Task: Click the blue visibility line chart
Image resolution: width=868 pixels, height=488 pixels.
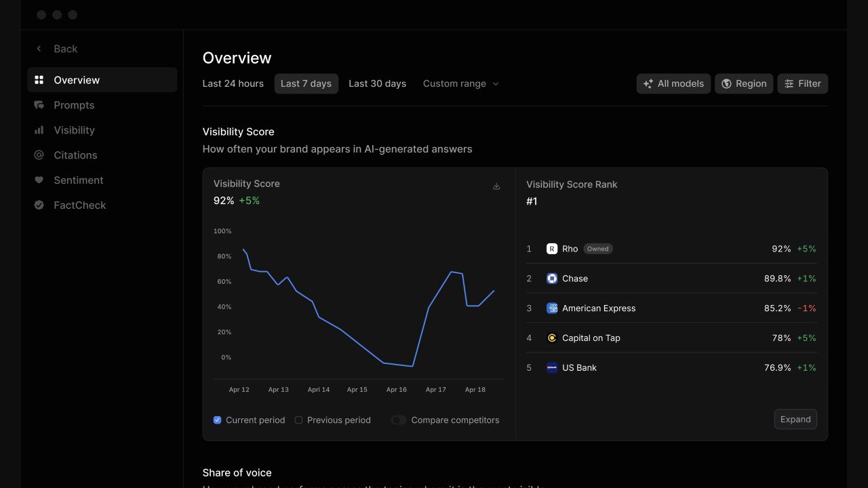Action: tap(368, 308)
